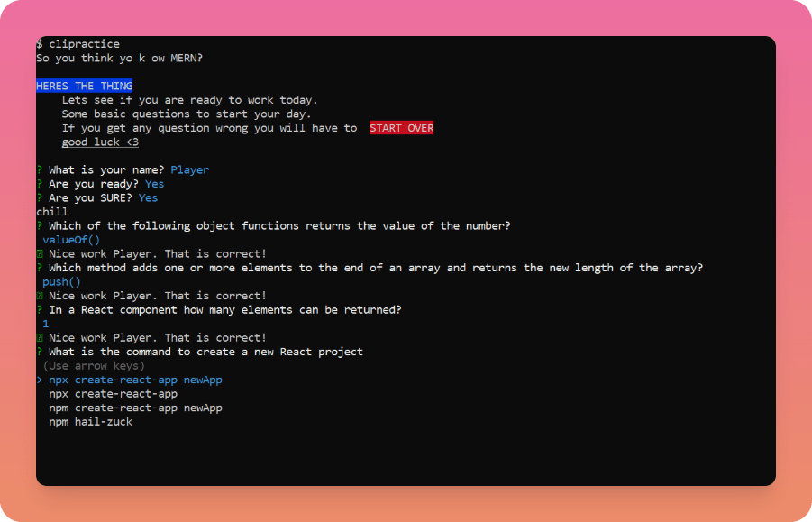Click the 'Nice work Player' line below push()
The width and height of the screenshot is (812, 522).
[158, 296]
